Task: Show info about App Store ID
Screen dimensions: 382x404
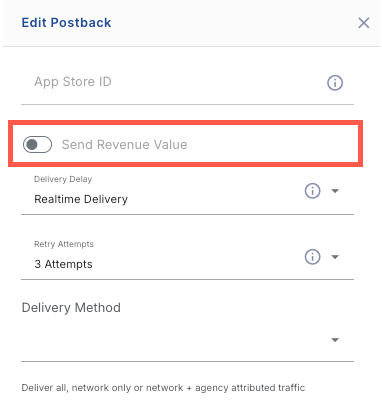Action: click(335, 82)
